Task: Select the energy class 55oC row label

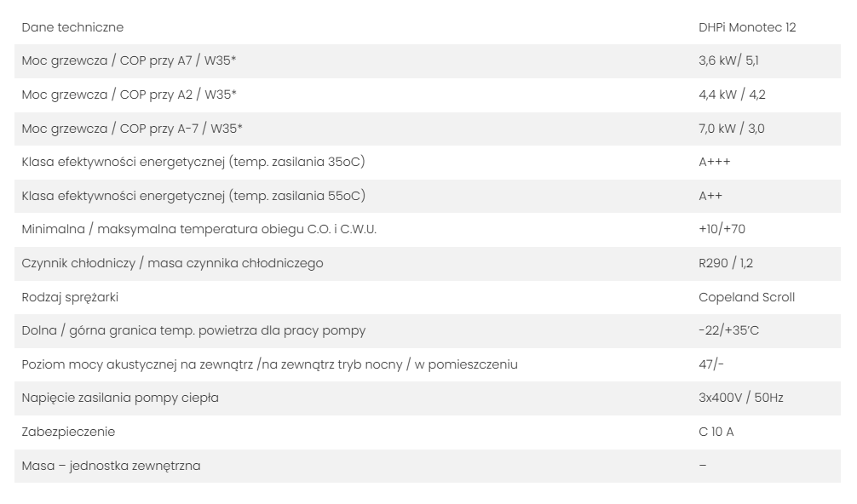Action: tap(193, 196)
